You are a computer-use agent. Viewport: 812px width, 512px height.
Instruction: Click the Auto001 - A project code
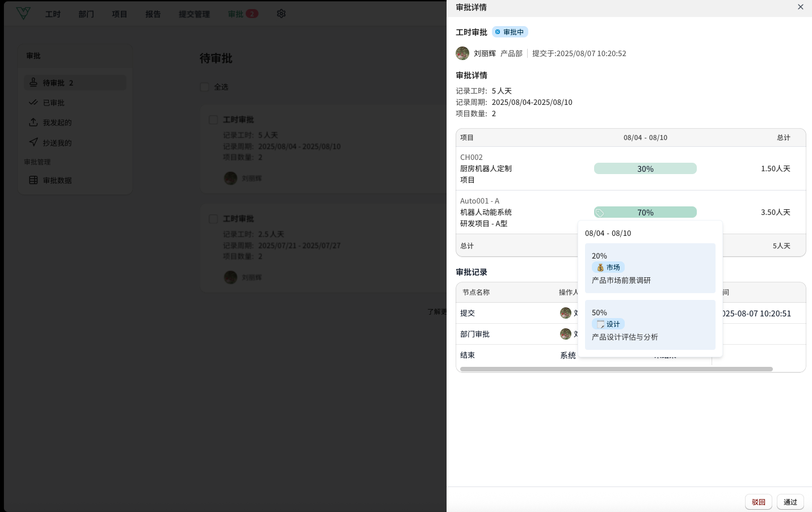coord(479,201)
